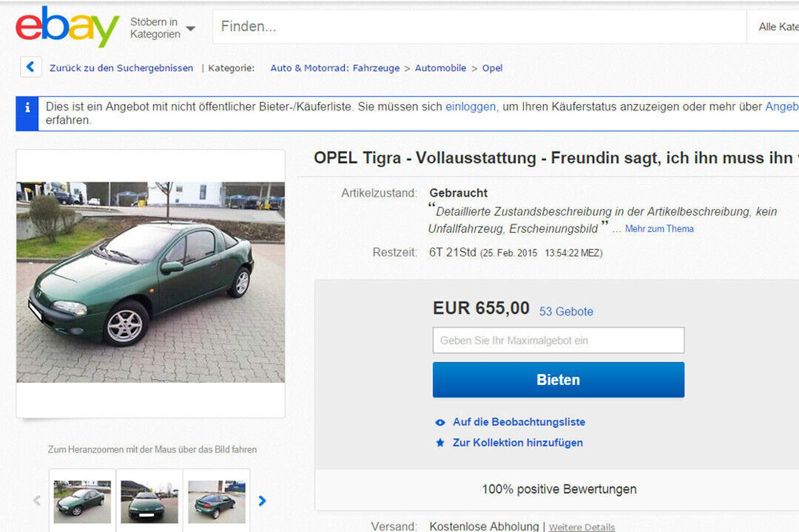Open Auto & Motorrad: Fahrzeuge breadcrumb
The image size is (799, 532).
point(335,68)
